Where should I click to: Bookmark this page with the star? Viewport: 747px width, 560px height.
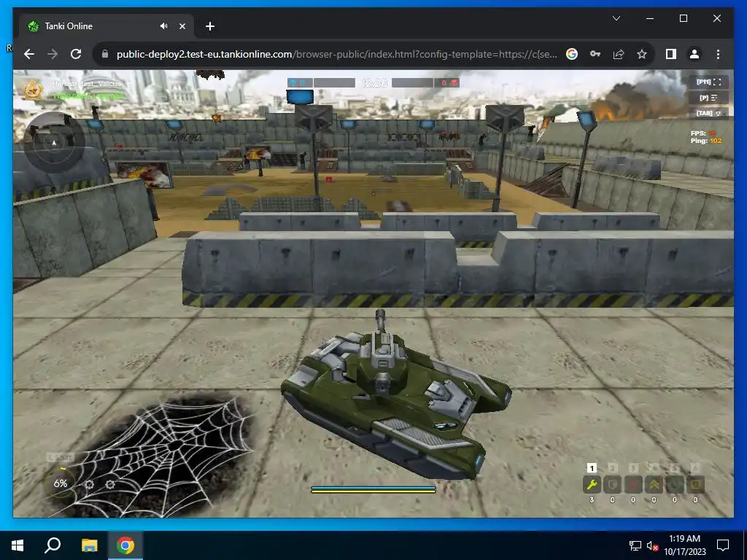pos(642,54)
